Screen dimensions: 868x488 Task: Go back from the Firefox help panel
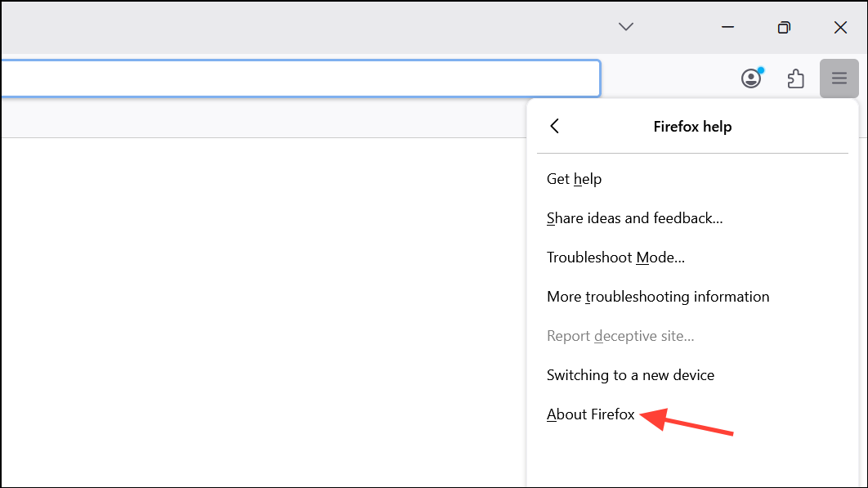click(x=555, y=126)
